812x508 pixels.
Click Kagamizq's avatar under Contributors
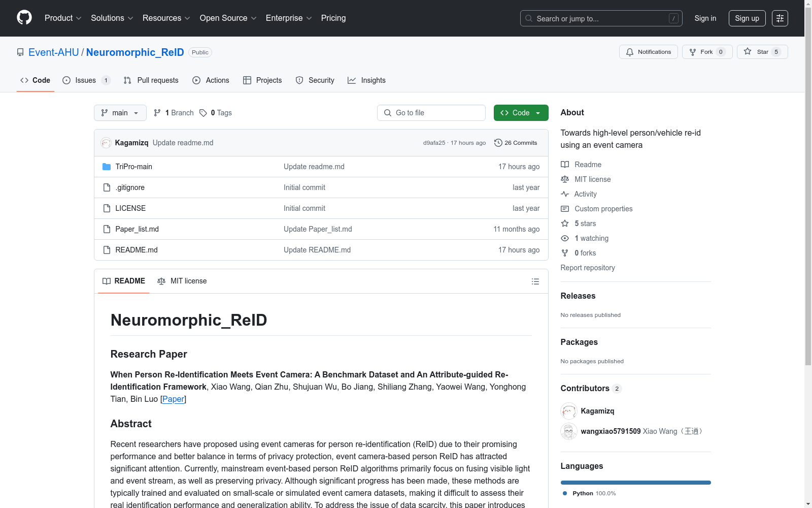pyautogui.click(x=569, y=411)
